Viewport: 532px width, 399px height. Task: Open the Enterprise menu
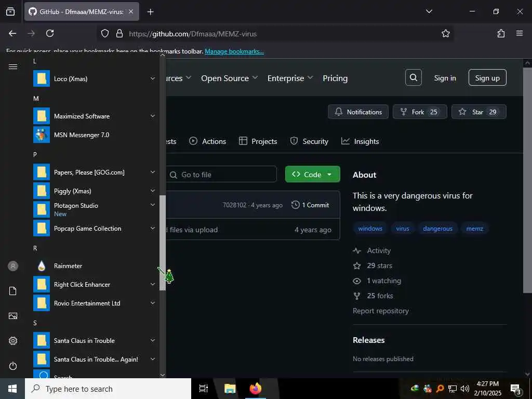coord(290,78)
